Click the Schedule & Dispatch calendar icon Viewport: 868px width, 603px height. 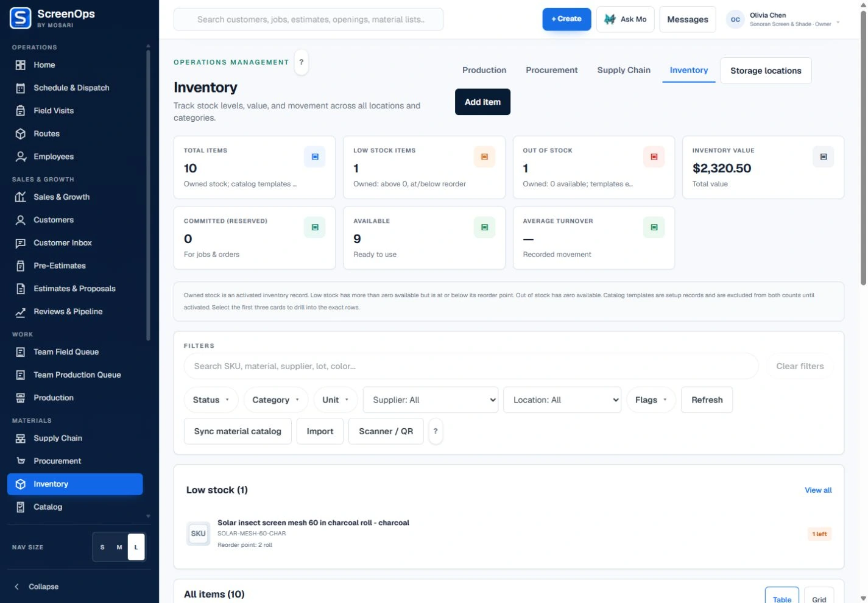[x=21, y=88]
